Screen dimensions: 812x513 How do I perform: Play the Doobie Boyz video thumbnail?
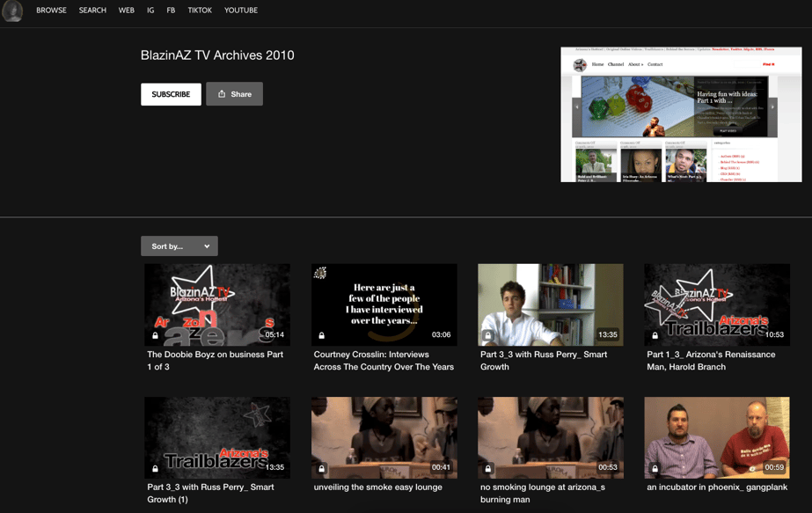point(217,304)
